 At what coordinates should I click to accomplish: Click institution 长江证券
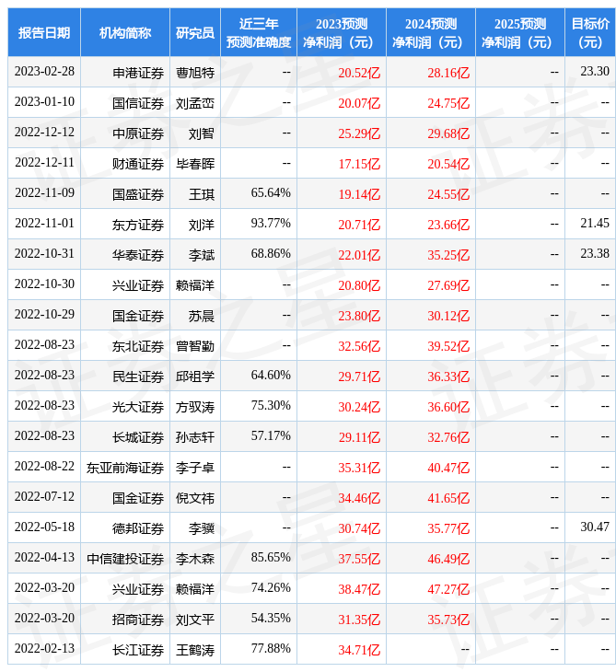pyautogui.click(x=138, y=651)
